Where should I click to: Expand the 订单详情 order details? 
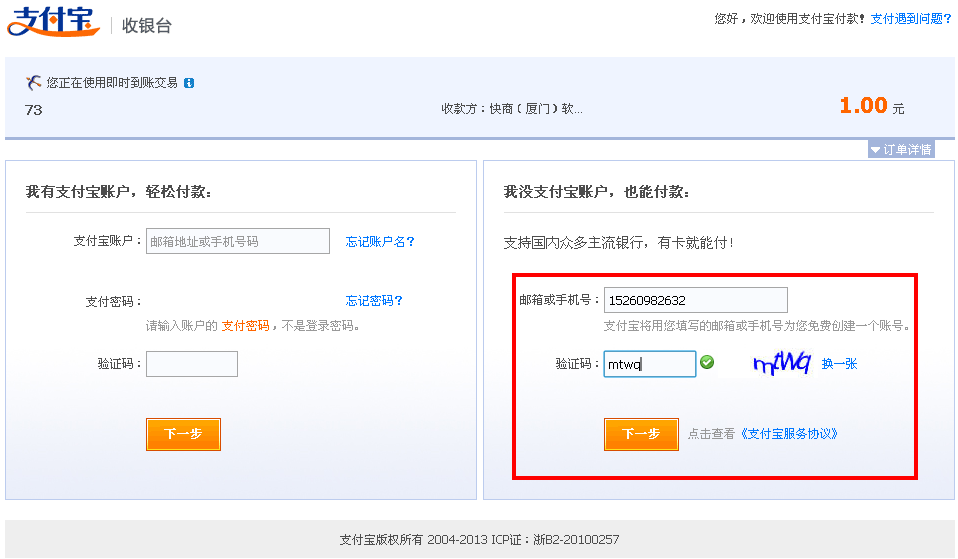pyautogui.click(x=901, y=150)
